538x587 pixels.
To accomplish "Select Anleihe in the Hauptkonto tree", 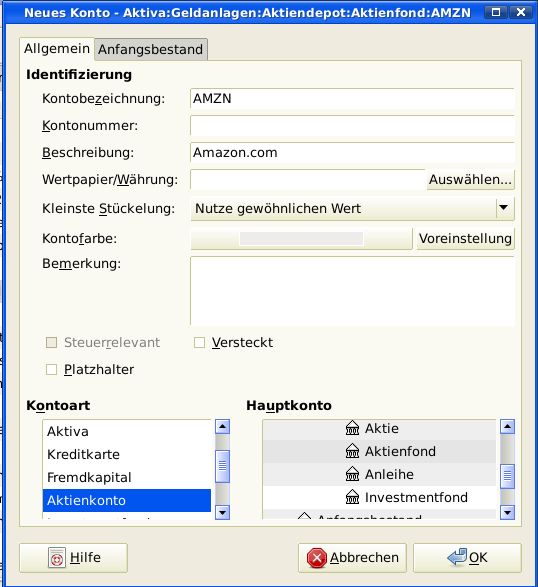I will [x=379, y=474].
